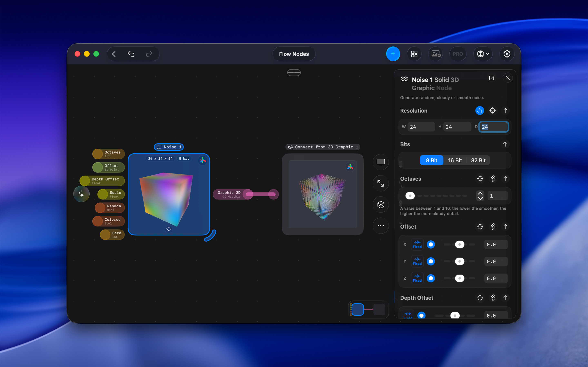Screen dimensions: 588x367
Task: Click the expand diagonal arrows icon
Action: [381, 183]
